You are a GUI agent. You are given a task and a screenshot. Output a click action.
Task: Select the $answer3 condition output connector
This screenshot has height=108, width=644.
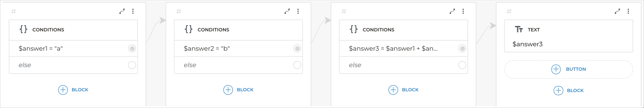[462, 48]
